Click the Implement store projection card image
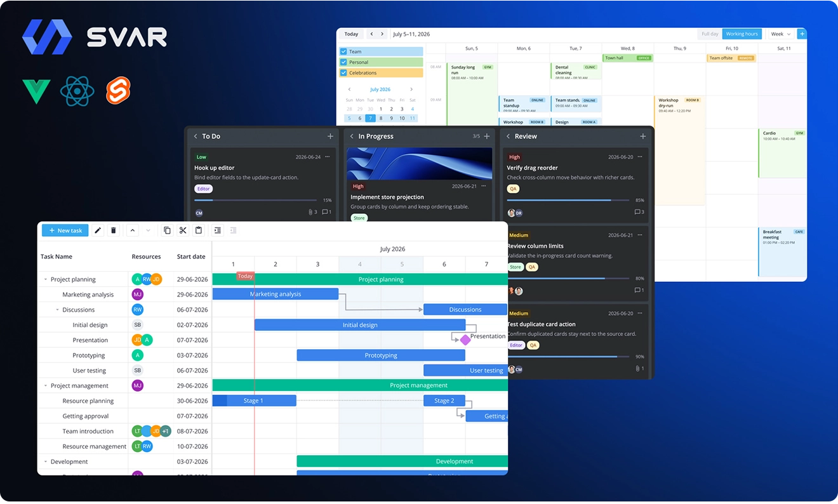Screen dimensions: 838x504 (x=420, y=164)
